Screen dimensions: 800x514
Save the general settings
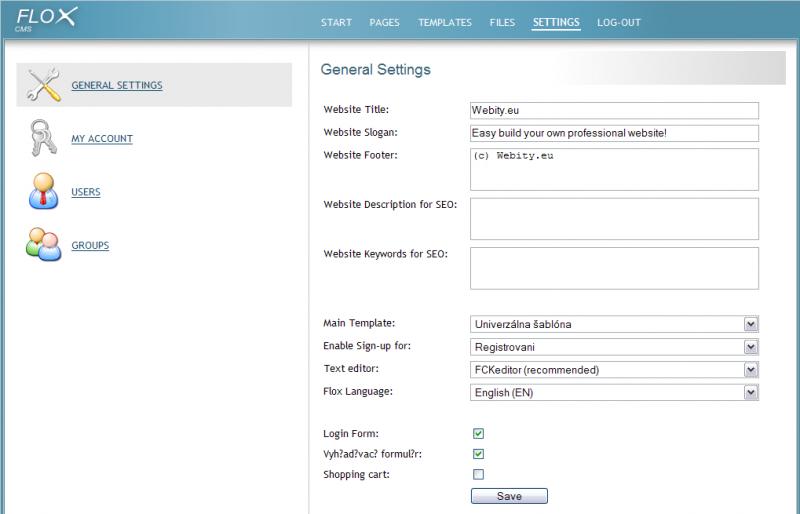[509, 496]
